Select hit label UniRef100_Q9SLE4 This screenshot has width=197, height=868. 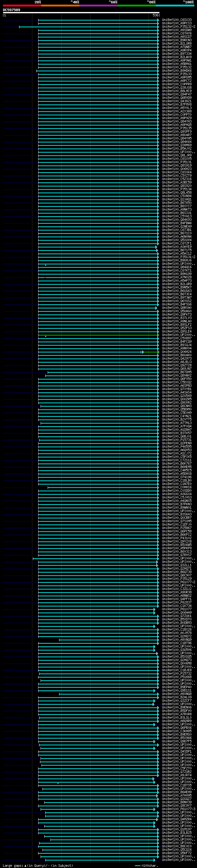pos(177,332)
